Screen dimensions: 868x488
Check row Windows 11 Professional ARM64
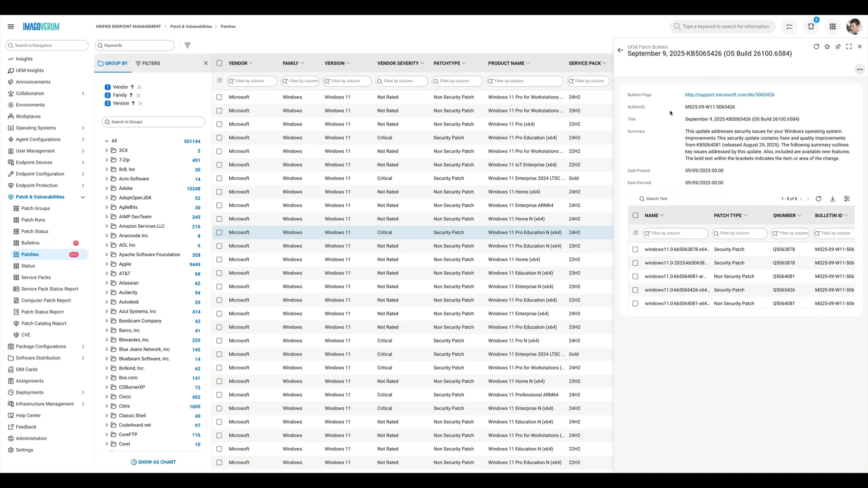pyautogui.click(x=219, y=395)
